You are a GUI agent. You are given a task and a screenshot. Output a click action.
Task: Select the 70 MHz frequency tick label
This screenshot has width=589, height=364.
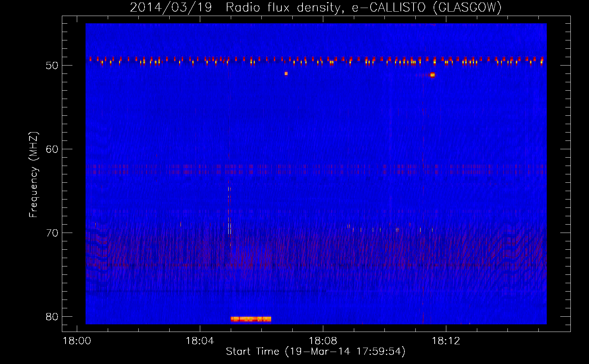[52, 233]
